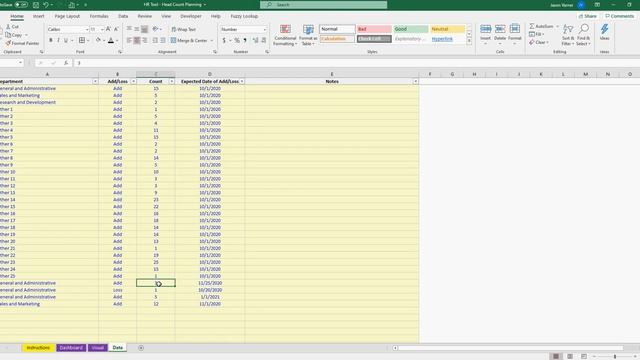Toggle Italic formatting

[58, 40]
